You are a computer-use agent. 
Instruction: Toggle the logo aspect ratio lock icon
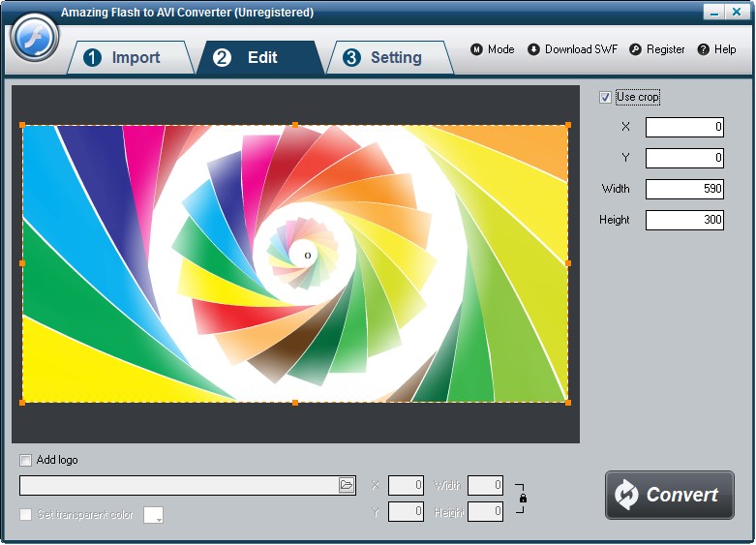[x=523, y=499]
